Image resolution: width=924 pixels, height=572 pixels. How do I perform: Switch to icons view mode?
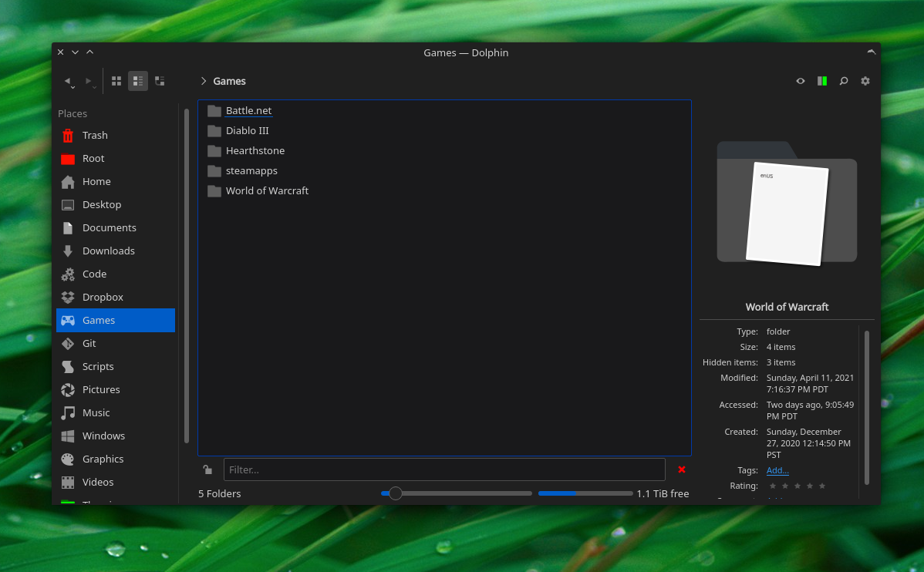pos(116,81)
